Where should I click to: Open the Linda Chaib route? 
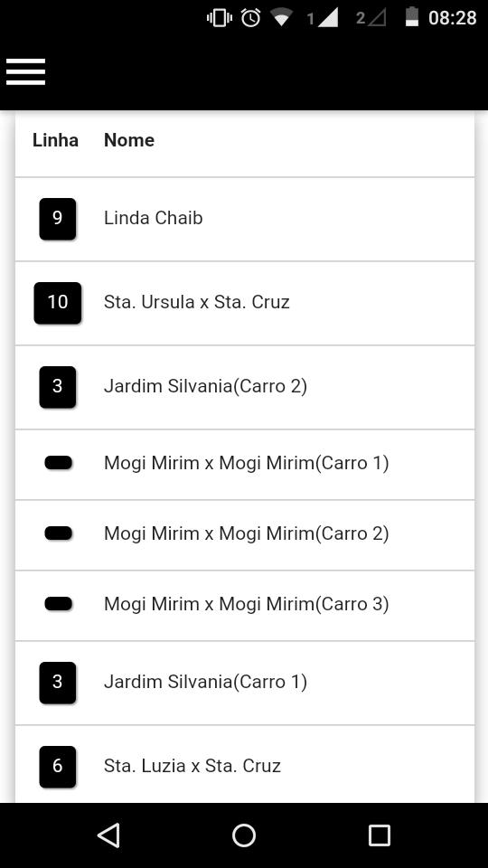(x=245, y=219)
